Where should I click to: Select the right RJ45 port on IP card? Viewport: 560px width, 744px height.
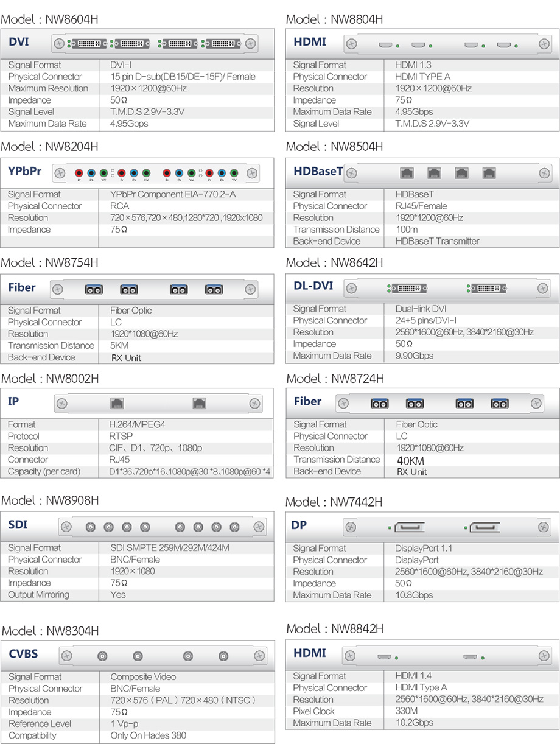point(199,403)
